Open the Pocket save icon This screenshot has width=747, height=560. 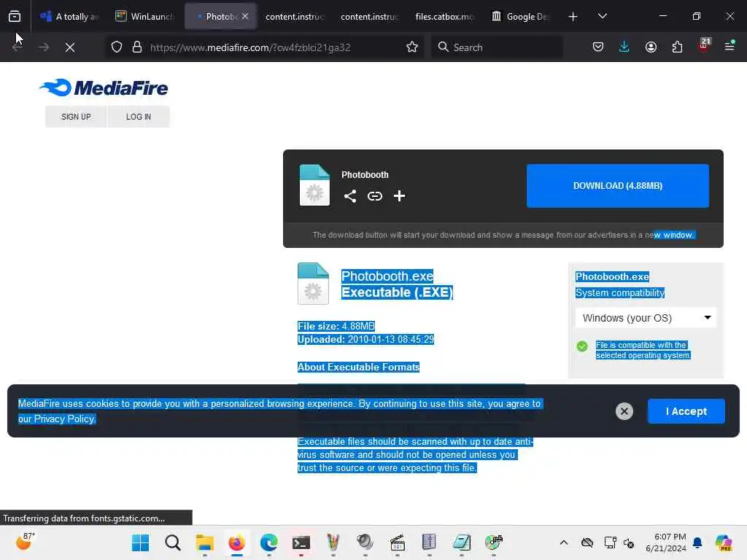point(598,47)
